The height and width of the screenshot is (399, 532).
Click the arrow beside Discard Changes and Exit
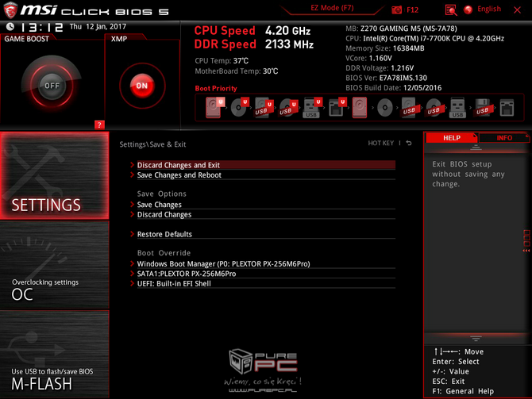(x=133, y=165)
